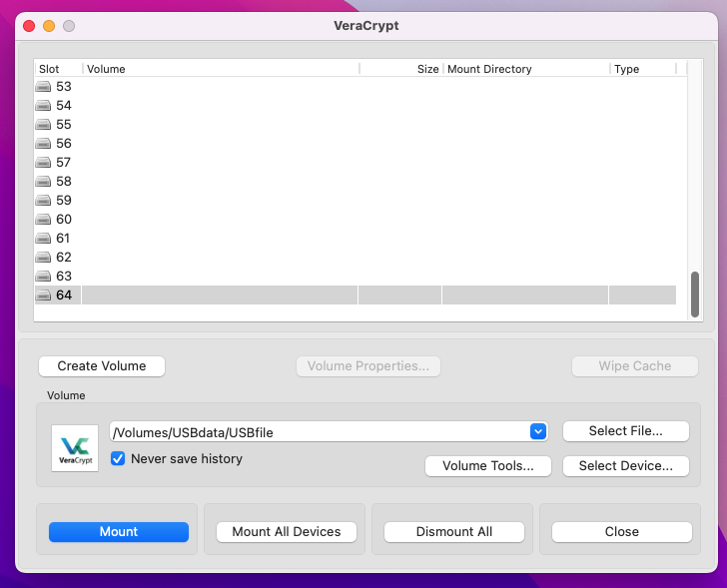Click the drive icon for slot 53

[43, 87]
